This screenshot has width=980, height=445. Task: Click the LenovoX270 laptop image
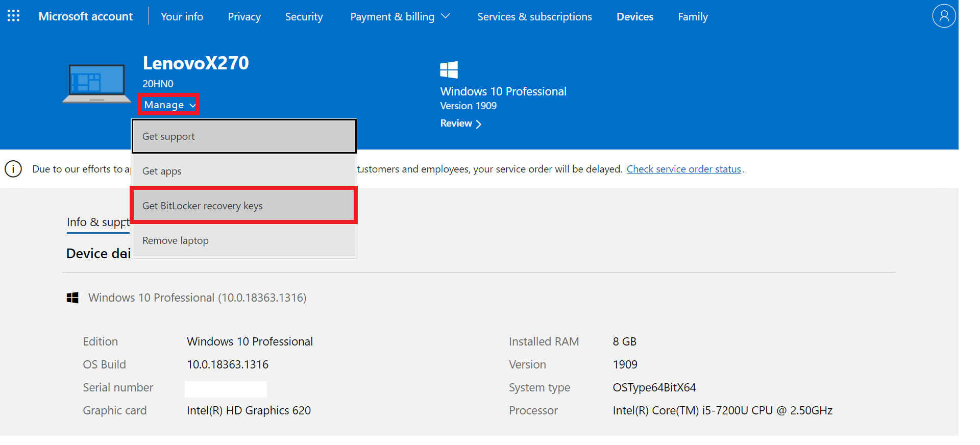(97, 84)
